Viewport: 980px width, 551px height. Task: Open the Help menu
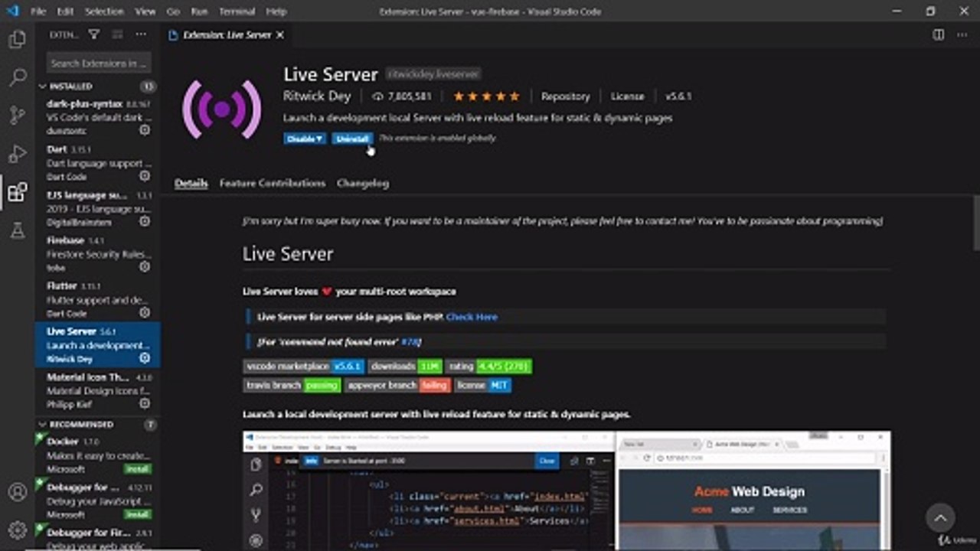coord(276,11)
